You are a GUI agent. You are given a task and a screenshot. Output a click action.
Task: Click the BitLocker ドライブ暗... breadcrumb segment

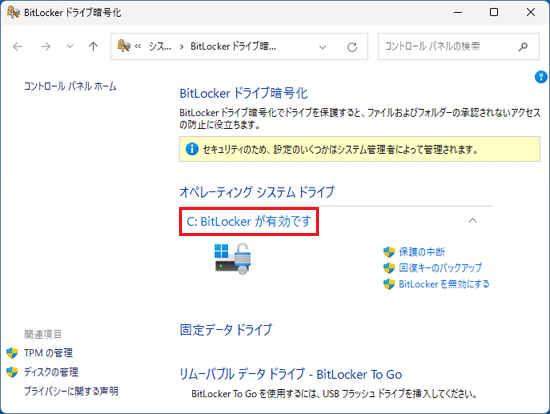[233, 46]
